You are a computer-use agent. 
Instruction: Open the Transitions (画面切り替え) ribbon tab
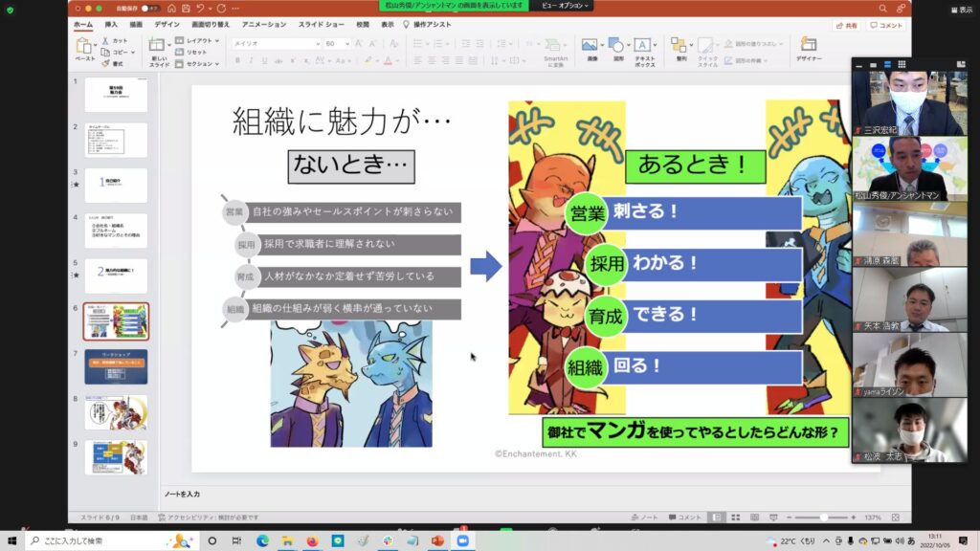(211, 24)
